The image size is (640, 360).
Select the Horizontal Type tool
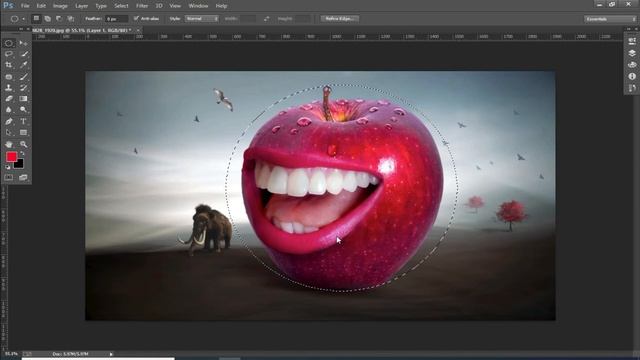click(x=23, y=121)
